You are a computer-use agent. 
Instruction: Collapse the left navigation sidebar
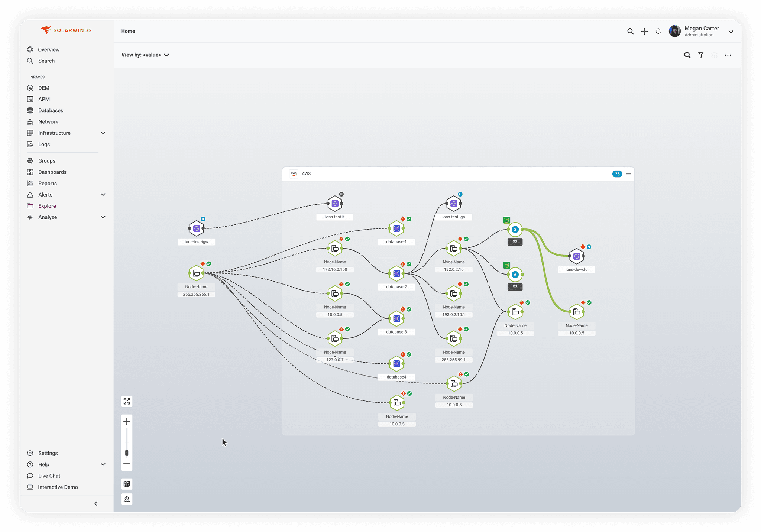coord(96,503)
